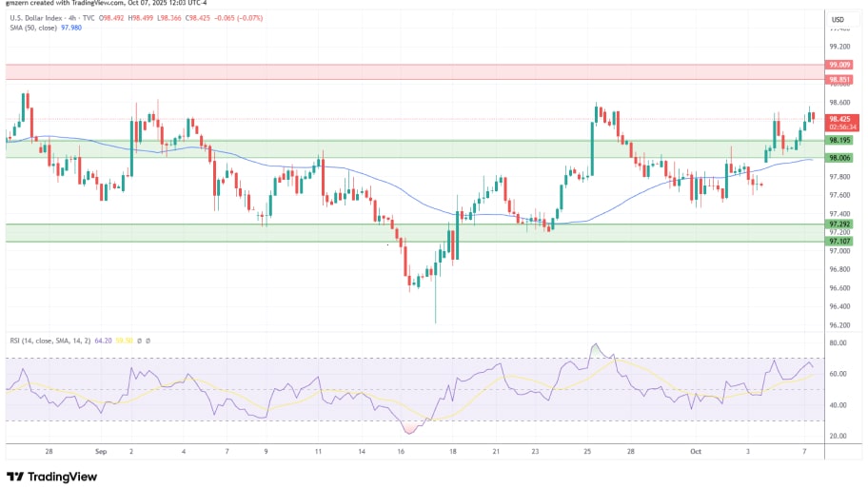Select the red resistance zone rectangle

pyautogui.click(x=409, y=72)
